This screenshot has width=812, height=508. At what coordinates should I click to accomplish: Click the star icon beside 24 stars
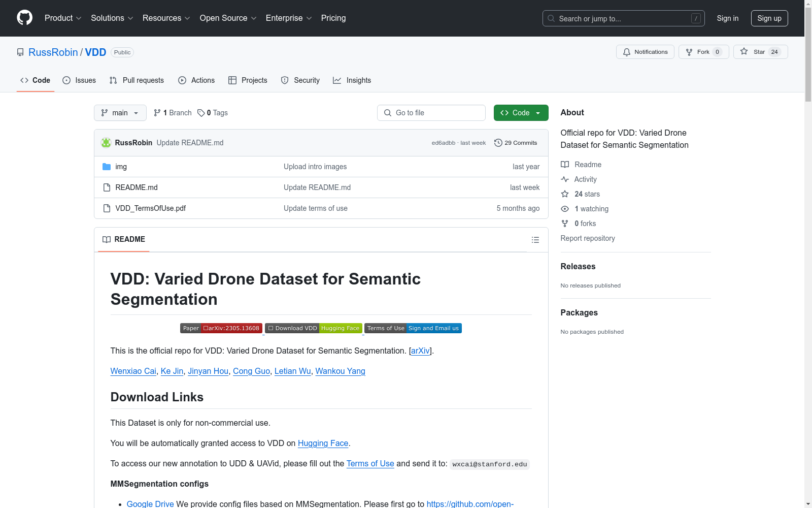click(x=565, y=194)
